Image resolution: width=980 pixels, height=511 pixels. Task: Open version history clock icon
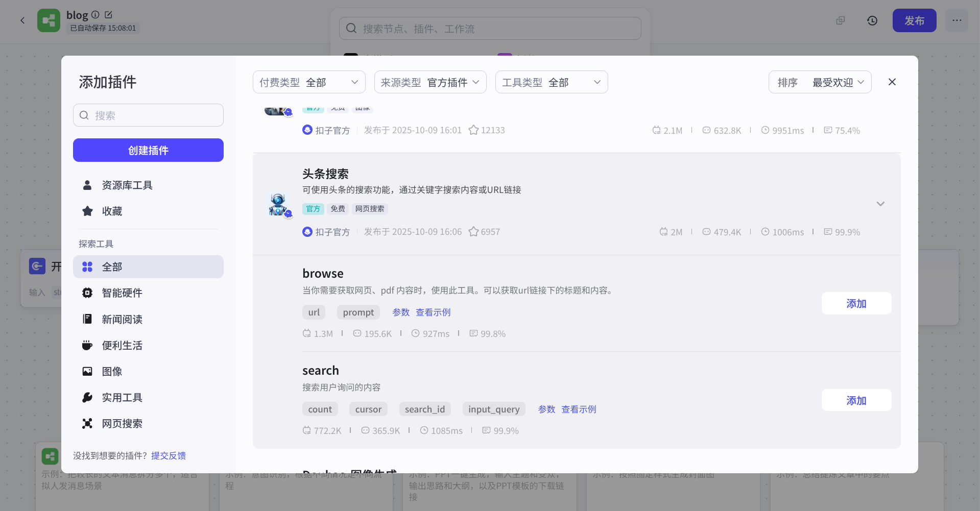pos(872,20)
